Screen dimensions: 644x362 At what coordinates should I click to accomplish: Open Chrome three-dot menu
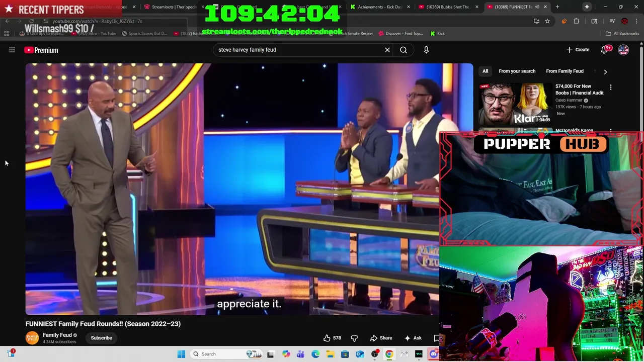637,21
